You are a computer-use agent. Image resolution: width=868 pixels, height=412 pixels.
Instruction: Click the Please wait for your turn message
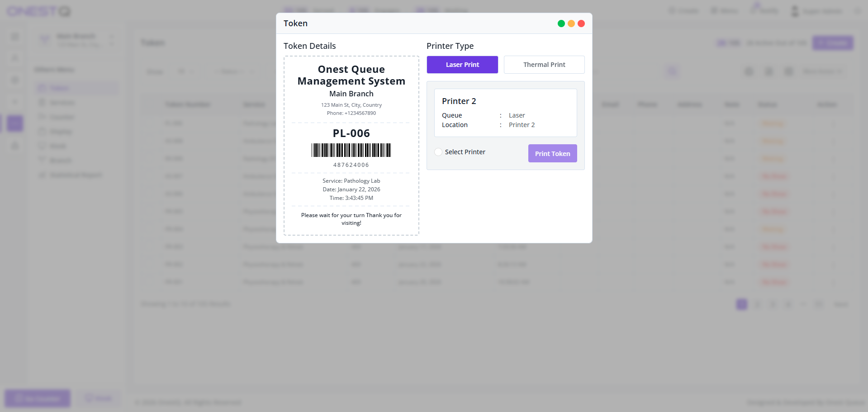[351, 219]
